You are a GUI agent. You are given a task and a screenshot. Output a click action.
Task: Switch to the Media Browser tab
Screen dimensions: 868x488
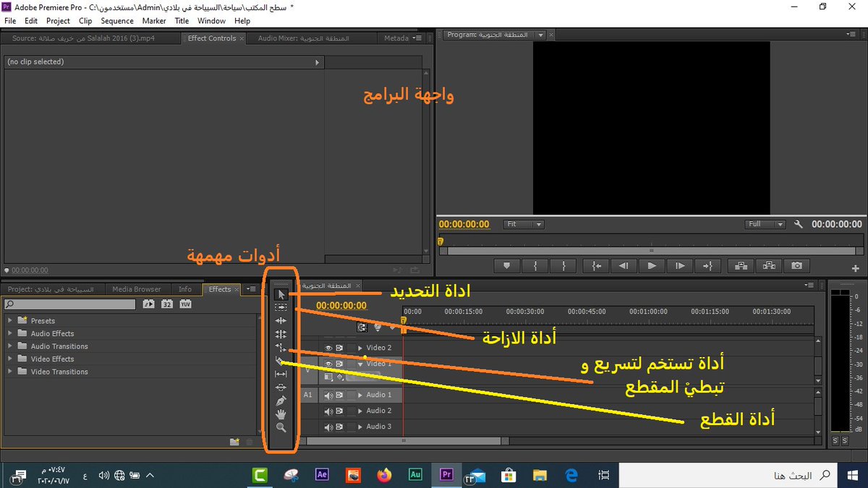coord(137,289)
